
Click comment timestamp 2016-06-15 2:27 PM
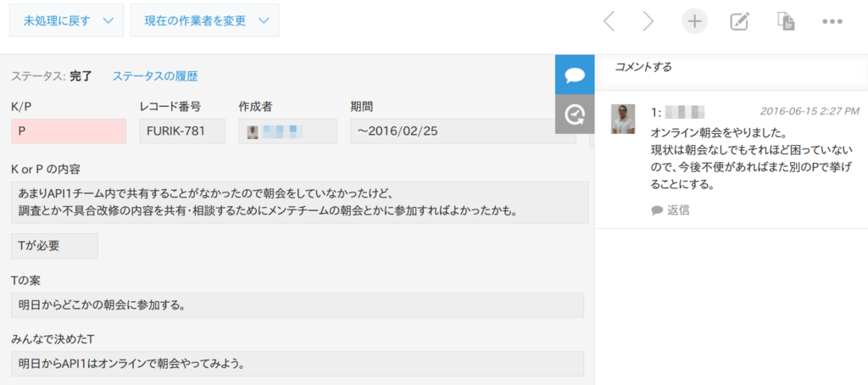[x=810, y=111]
